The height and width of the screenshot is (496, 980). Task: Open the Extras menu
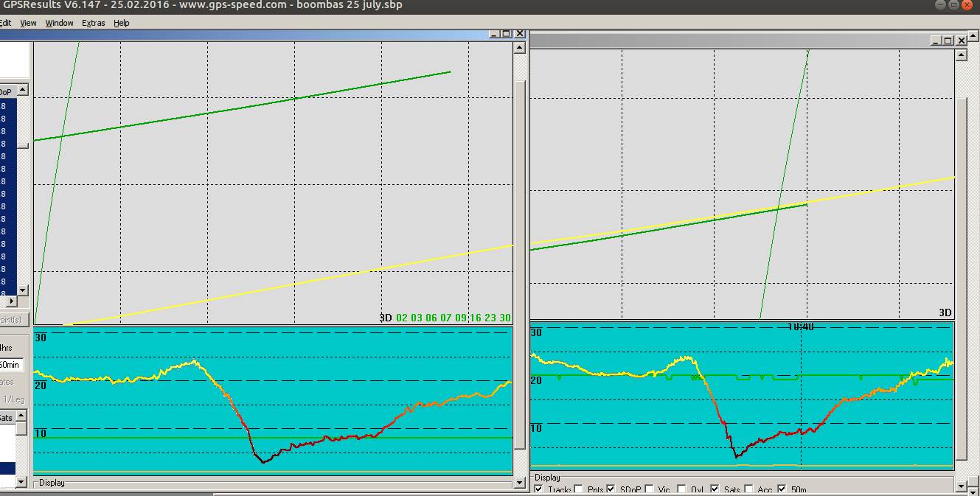93,23
